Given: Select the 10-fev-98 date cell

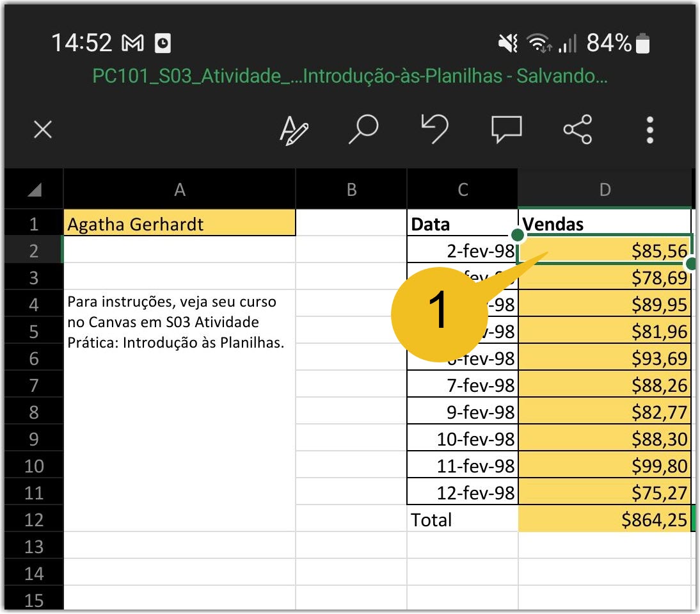Looking at the screenshot, I should [463, 439].
